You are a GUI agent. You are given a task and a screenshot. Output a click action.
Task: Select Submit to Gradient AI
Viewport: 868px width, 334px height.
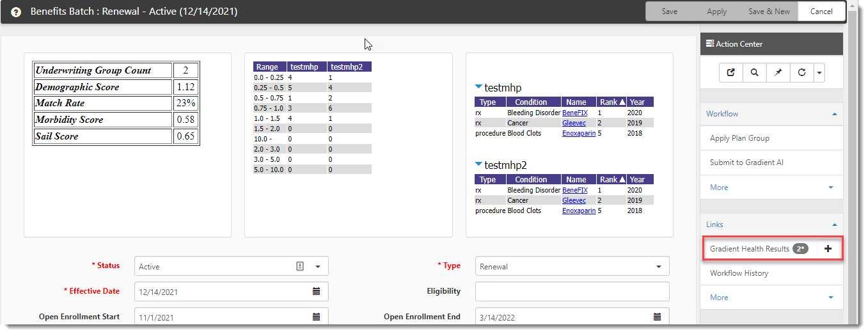click(746, 163)
